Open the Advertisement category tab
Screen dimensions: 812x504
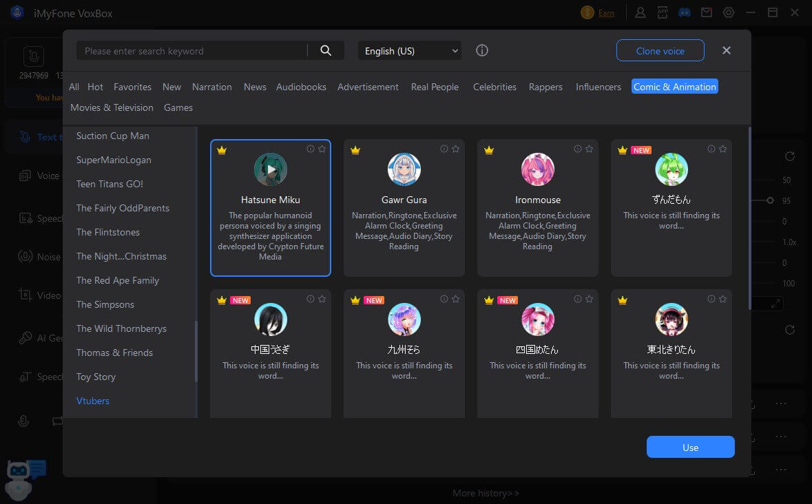[x=368, y=87]
